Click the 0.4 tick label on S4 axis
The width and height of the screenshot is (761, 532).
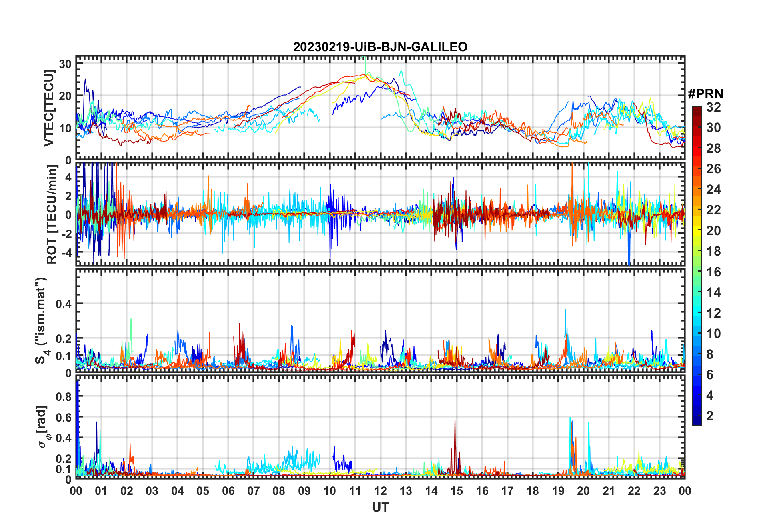(64, 304)
